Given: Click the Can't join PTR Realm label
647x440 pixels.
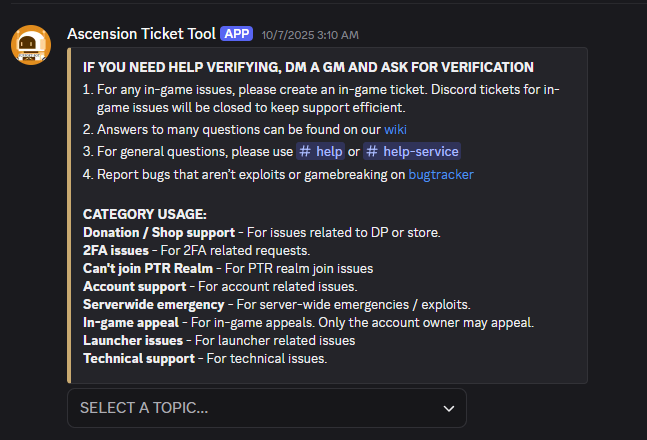Looking at the screenshot, I should click(x=148, y=268).
